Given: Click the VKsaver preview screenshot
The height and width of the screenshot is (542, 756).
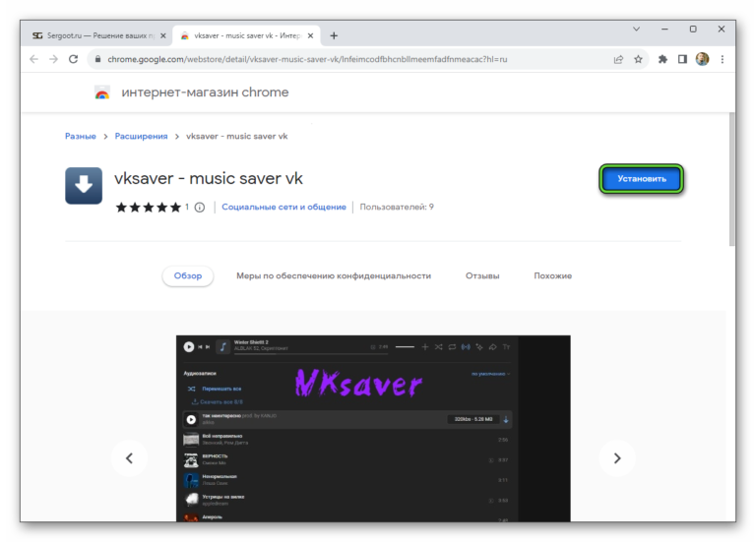Looking at the screenshot, I should pos(373,428).
